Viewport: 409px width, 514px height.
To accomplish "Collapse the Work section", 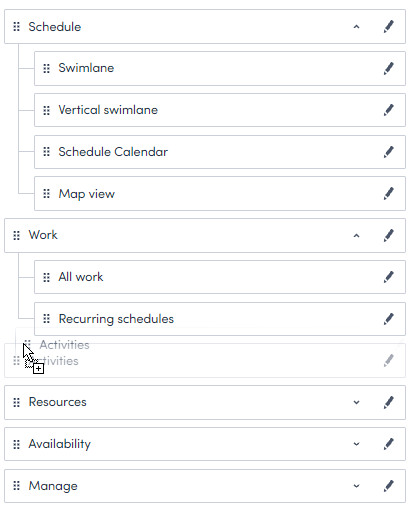I will (356, 236).
